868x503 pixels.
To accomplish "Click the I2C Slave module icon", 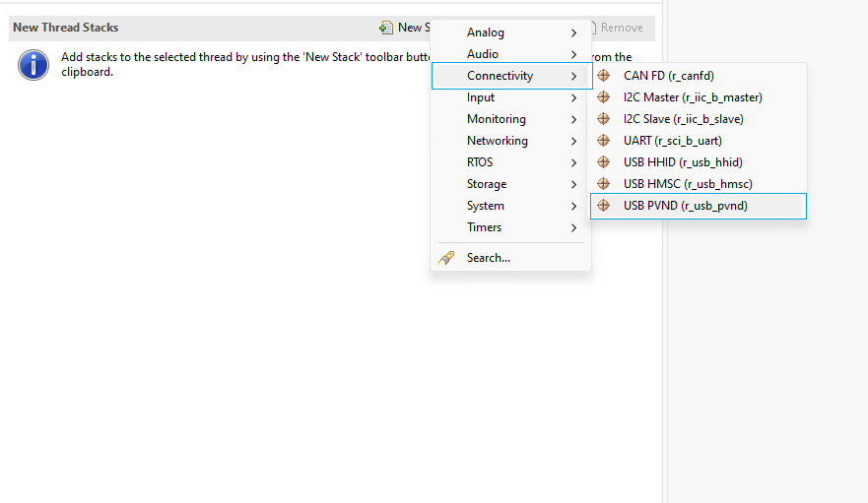I will point(603,118).
